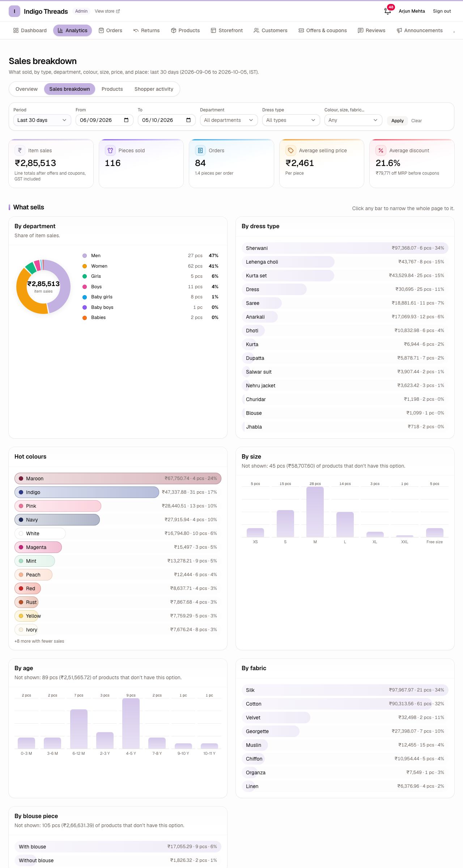Click the Indigo Threads logo badge
463x868 pixels.
click(x=14, y=11)
